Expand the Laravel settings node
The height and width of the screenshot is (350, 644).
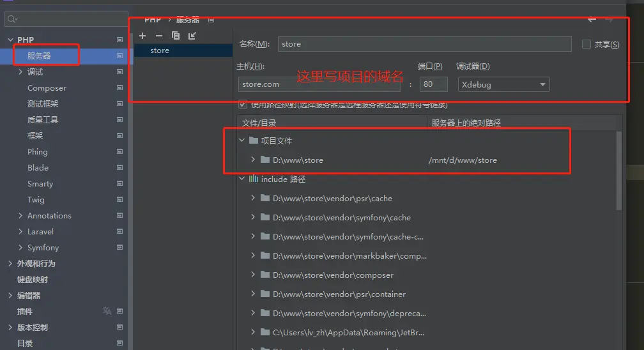[x=20, y=231]
